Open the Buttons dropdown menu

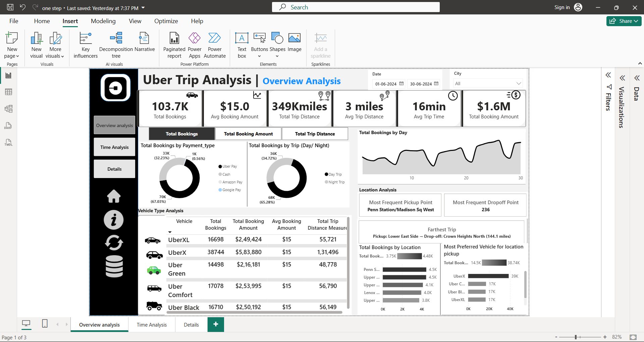[260, 56]
